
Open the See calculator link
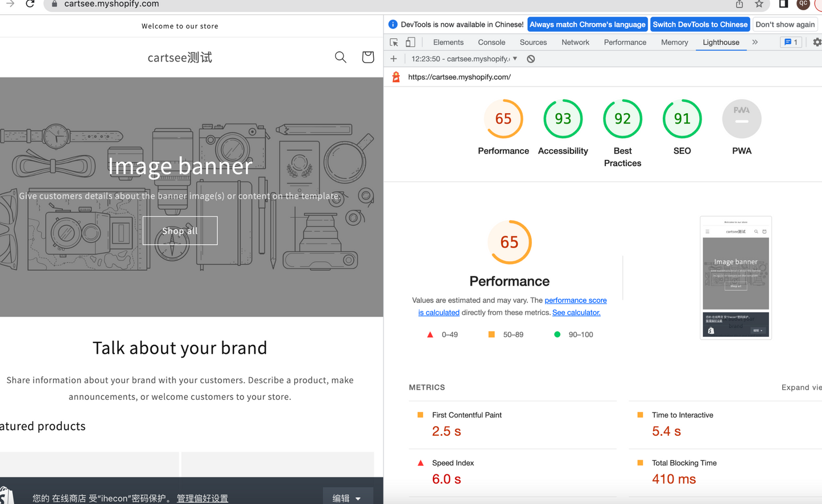pos(576,312)
